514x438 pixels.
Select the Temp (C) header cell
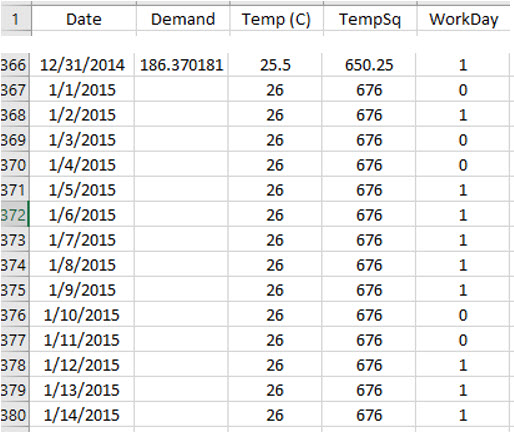276,19
